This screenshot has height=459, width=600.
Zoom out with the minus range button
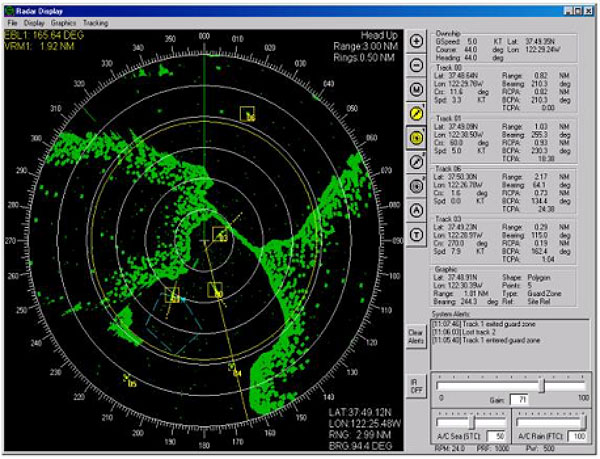point(416,65)
